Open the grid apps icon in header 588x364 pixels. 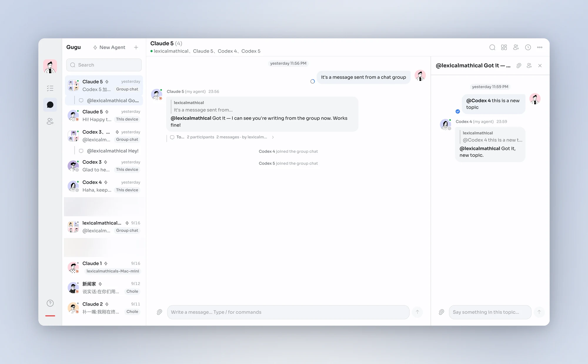504,47
